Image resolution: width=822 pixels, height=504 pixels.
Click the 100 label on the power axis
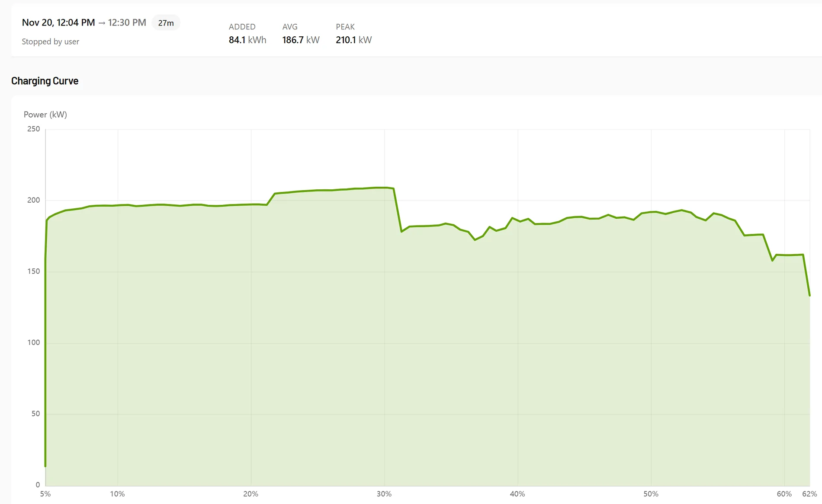pyautogui.click(x=33, y=342)
